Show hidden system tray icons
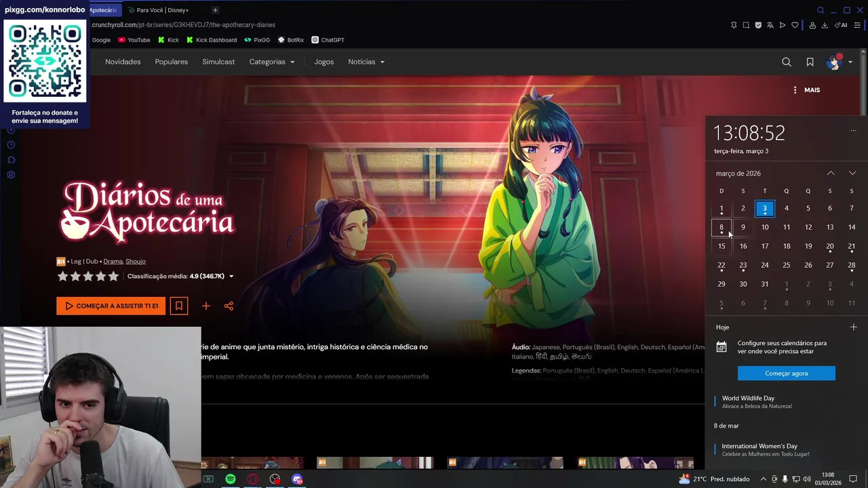 764,479
